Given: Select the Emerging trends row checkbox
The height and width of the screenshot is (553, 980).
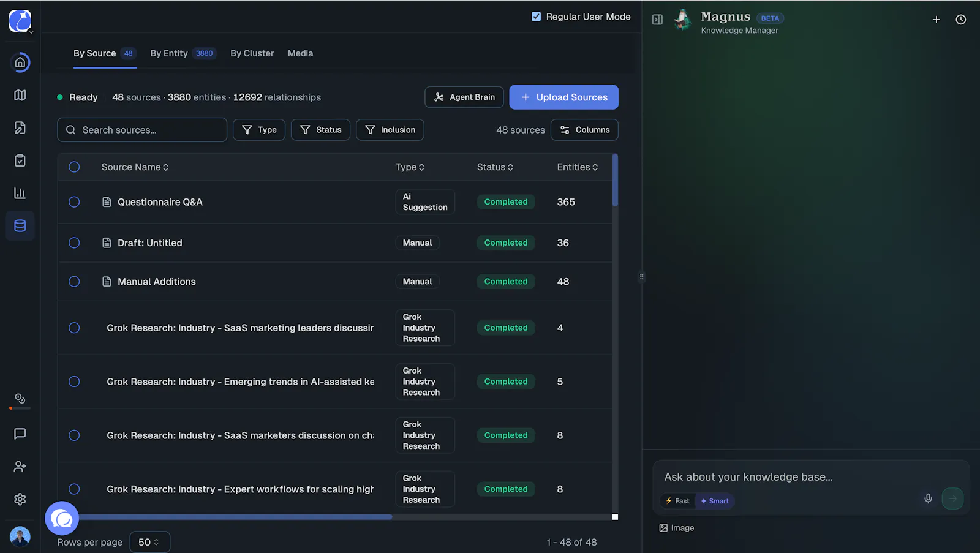Looking at the screenshot, I should pyautogui.click(x=74, y=382).
